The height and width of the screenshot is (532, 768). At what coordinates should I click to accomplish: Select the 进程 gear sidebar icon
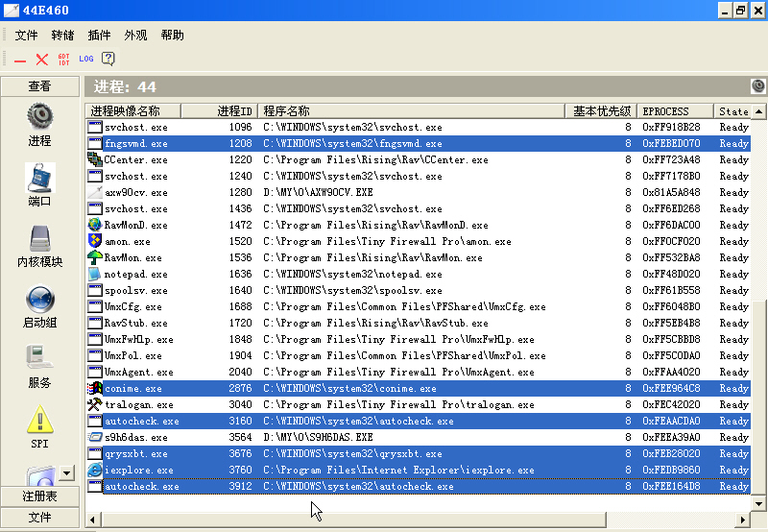[39, 116]
